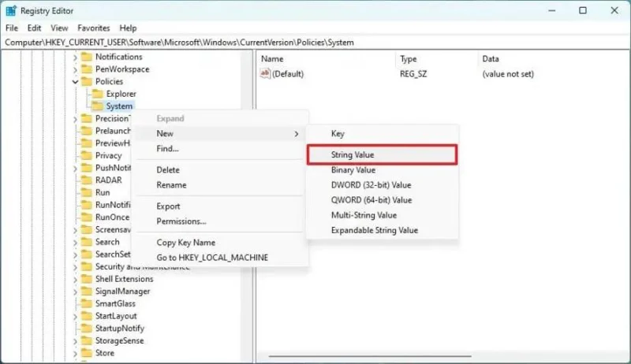Click the SmartGlass folder icon
Viewport: 631px width, 364px height.
[x=87, y=304]
